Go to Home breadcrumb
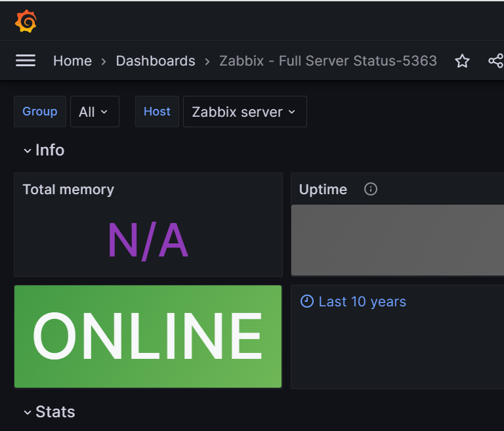 click(73, 61)
